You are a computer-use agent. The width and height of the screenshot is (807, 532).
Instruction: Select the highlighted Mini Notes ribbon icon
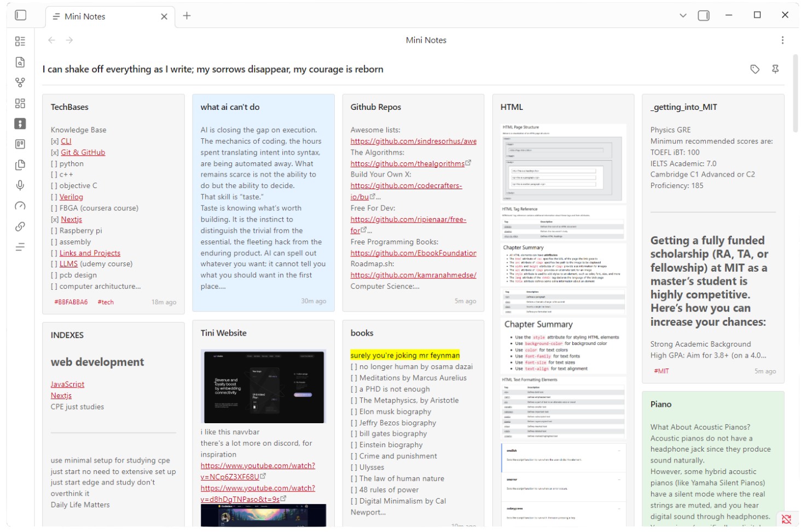click(20, 124)
